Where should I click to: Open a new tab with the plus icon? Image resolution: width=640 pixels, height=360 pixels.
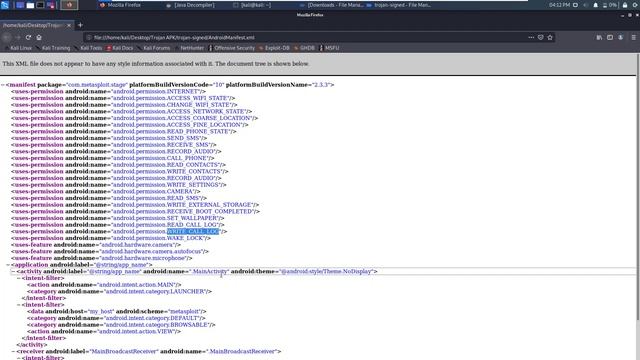click(x=80, y=25)
